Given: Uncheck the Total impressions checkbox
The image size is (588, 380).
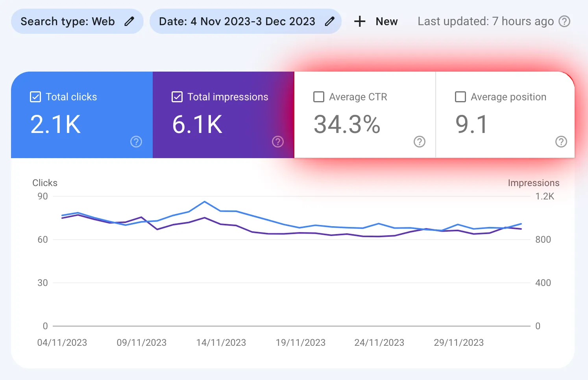Looking at the screenshot, I should [177, 97].
